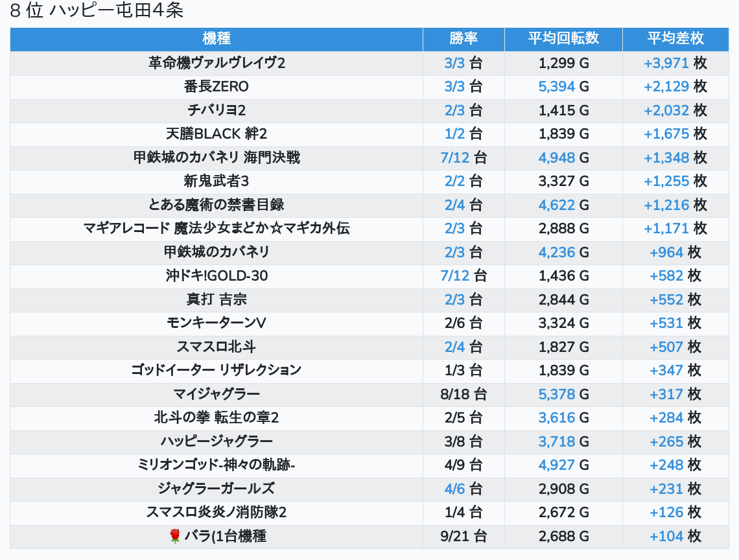The width and height of the screenshot is (739, 560).
Task: Click the 平均差枚 column header
Action: (675, 39)
